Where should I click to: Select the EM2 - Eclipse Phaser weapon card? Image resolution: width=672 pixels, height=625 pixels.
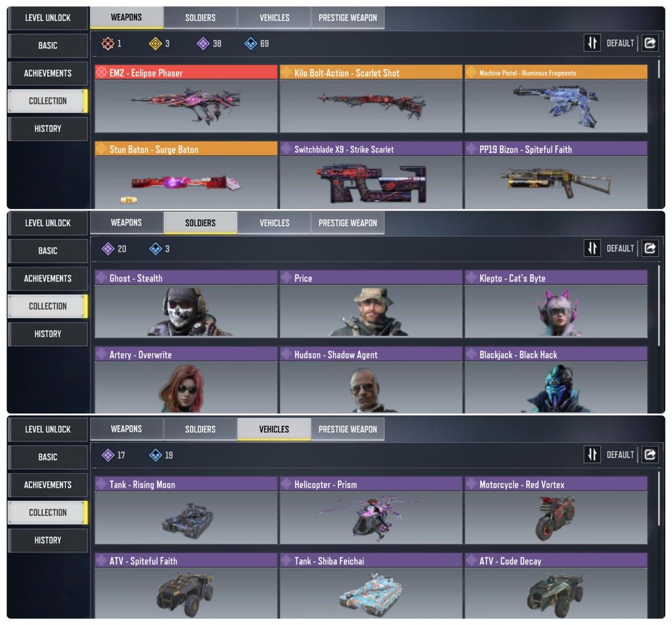186,99
